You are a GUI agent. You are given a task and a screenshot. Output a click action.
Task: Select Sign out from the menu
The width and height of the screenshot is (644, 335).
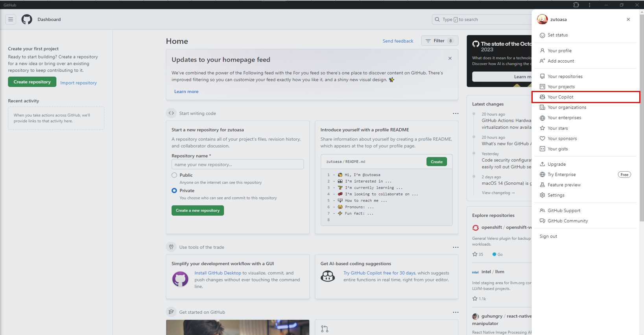585,236
